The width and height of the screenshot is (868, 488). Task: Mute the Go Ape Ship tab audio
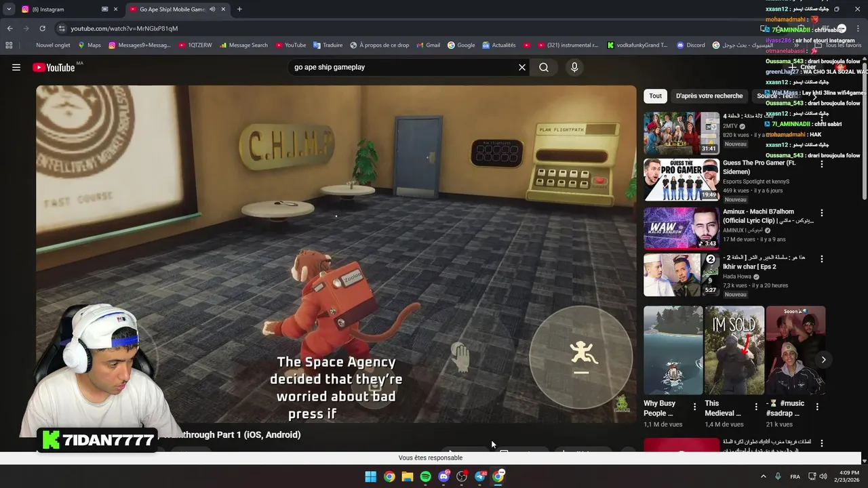coord(212,9)
